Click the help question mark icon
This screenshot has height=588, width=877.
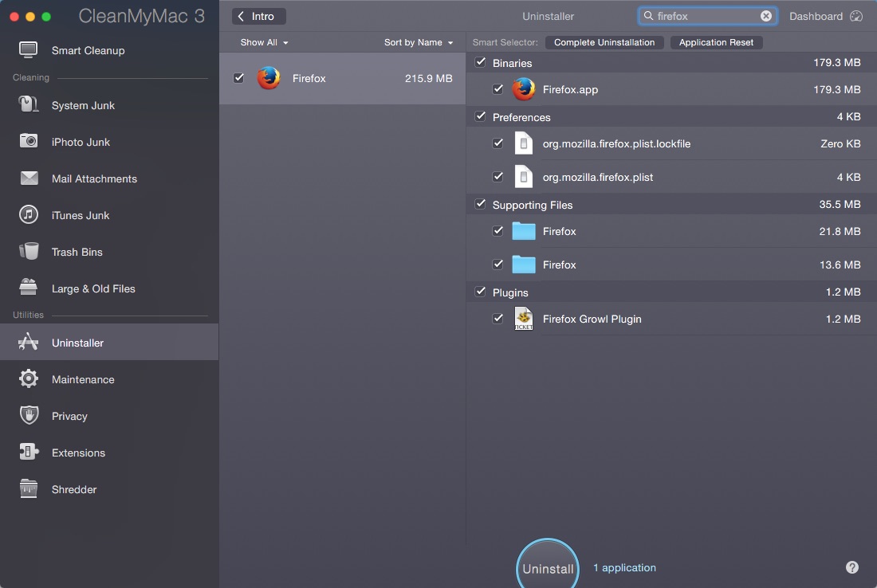coord(852,567)
